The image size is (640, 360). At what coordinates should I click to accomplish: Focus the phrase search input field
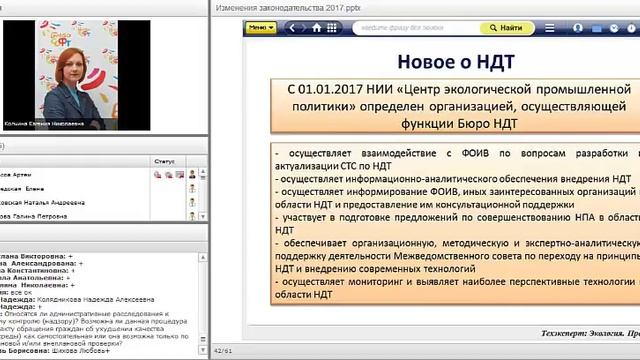pyautogui.click(x=416, y=28)
